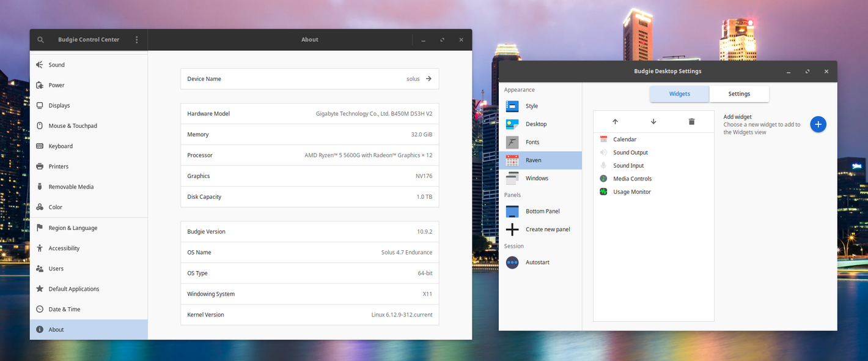This screenshot has width=868, height=361.
Task: Click the Keyboard label in Control Center sidebar
Action: point(61,146)
